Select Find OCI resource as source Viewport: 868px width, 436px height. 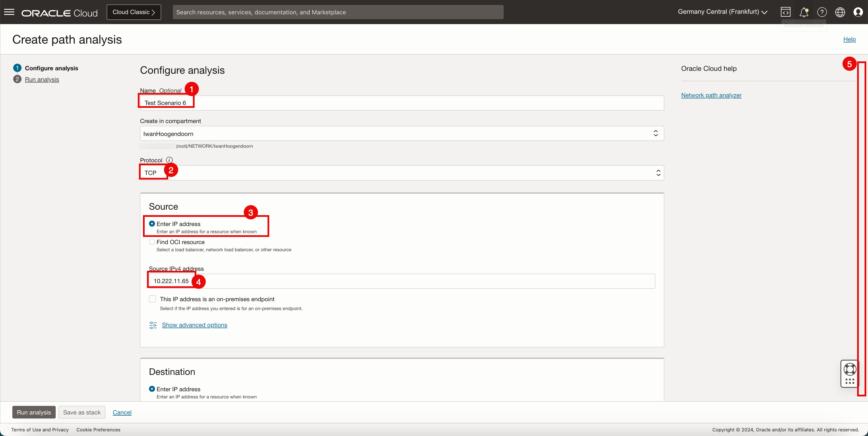point(152,242)
